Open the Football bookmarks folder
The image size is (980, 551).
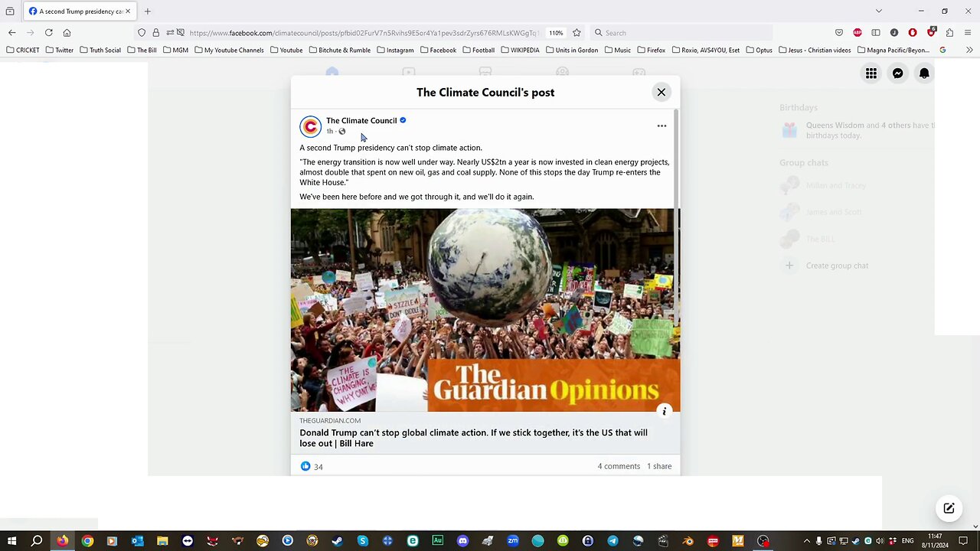[x=479, y=51]
